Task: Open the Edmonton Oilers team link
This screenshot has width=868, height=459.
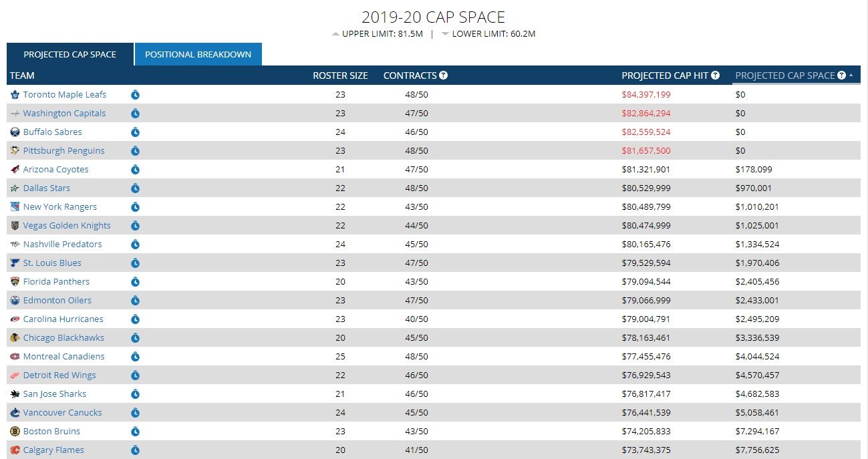Action: [x=57, y=301]
